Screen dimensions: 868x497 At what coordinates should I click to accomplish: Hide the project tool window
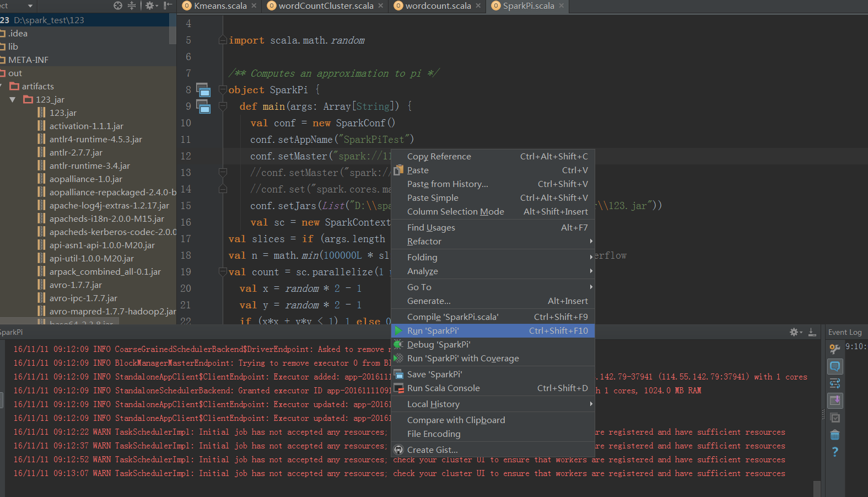pos(168,6)
